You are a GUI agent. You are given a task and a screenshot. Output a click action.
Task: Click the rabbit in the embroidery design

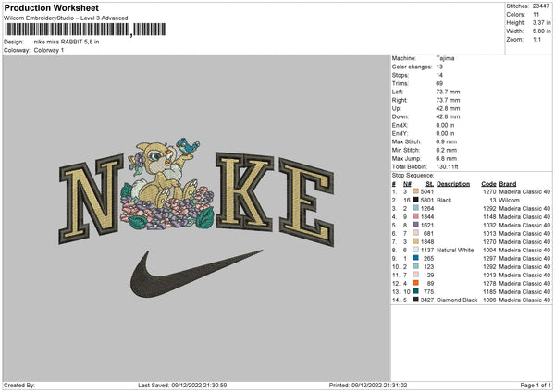163,172
